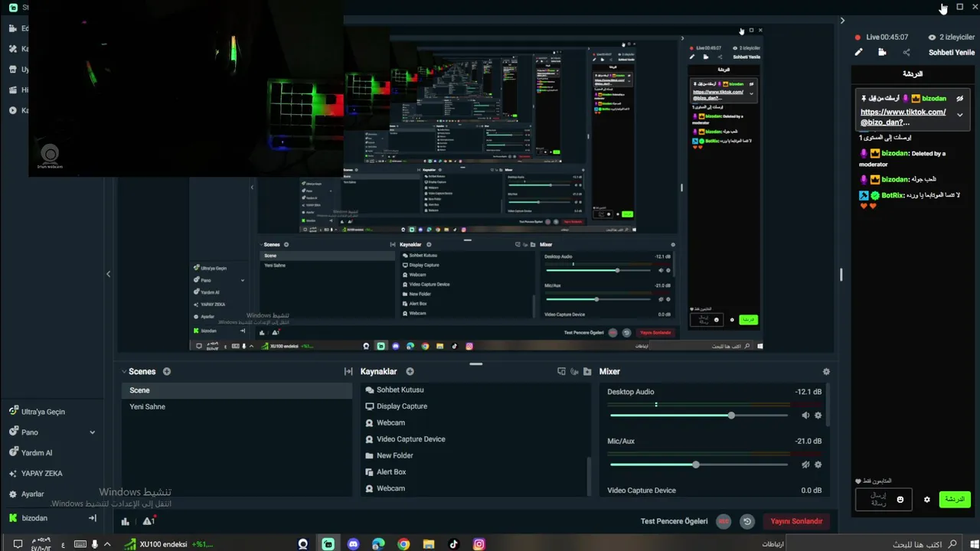Screen dimensions: 980x551
Task: Mute Desktop Audio speaker icon
Action: (x=805, y=416)
